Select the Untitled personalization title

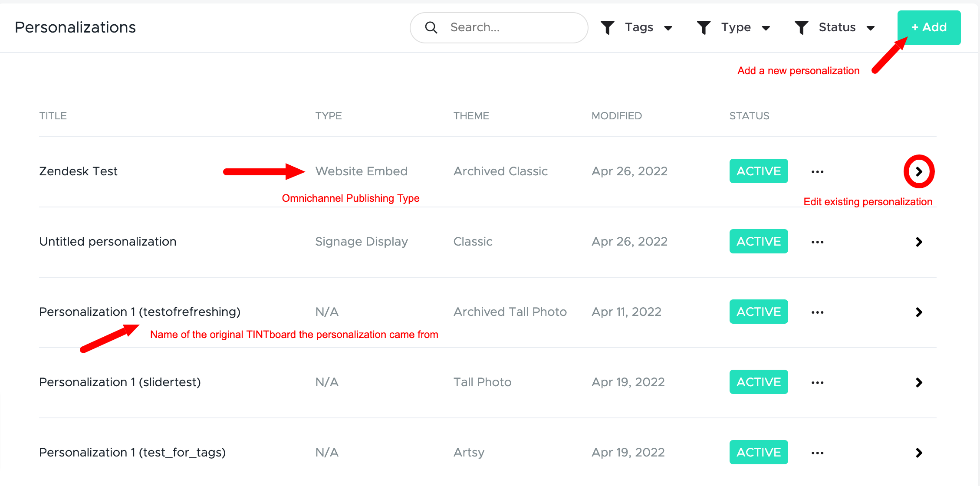[108, 241]
